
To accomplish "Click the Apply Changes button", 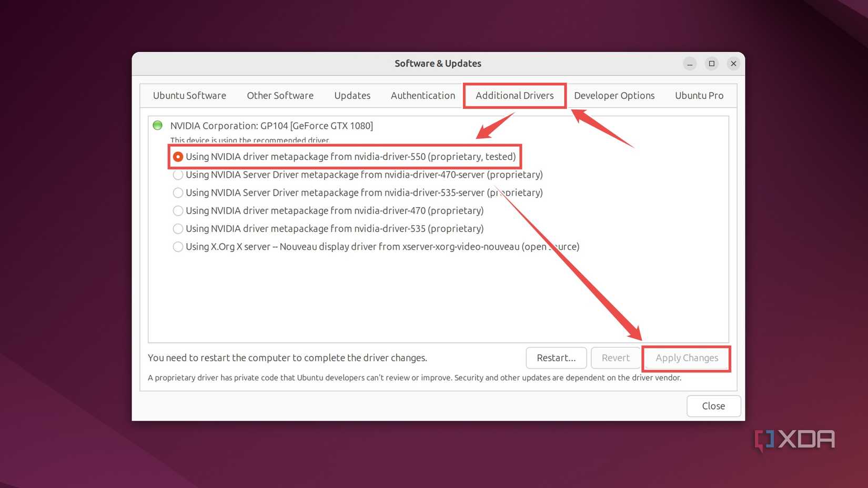I will 687,358.
